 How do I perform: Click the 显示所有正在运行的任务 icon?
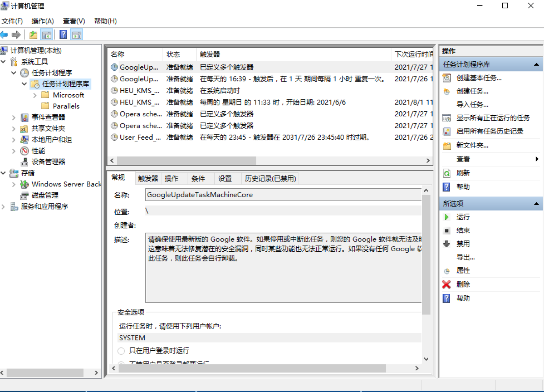[x=447, y=118]
